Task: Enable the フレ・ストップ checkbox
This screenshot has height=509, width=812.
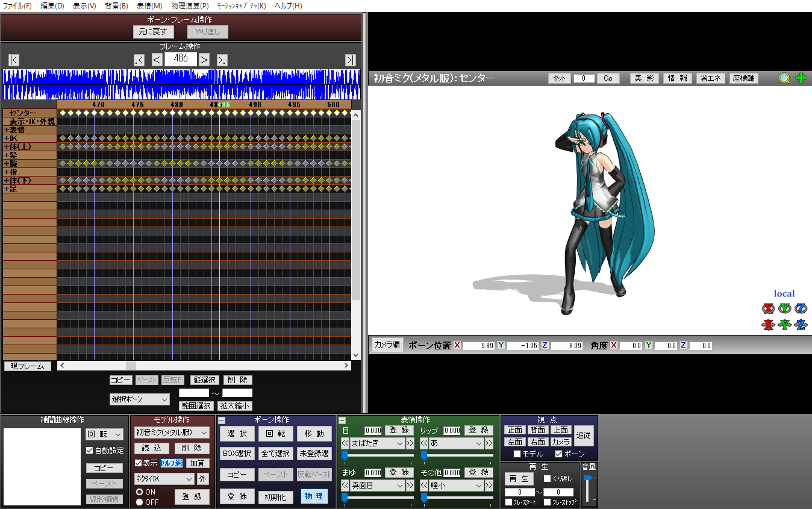Action: tap(548, 502)
